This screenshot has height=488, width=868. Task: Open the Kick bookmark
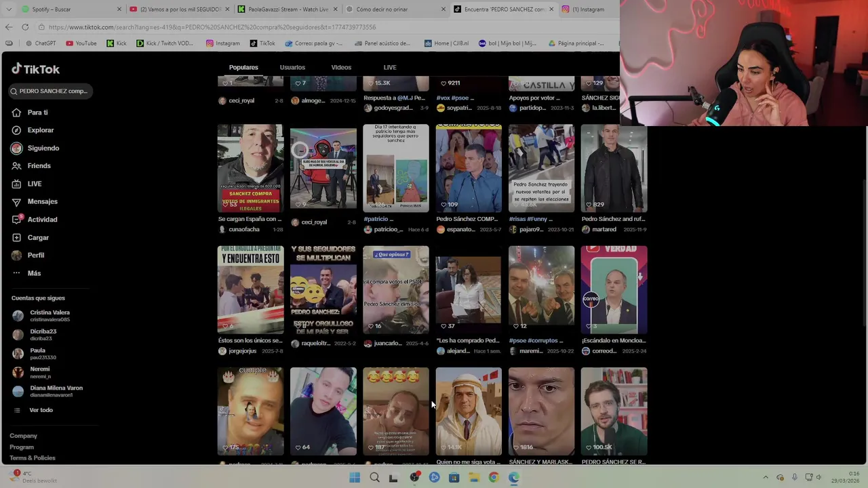click(117, 43)
